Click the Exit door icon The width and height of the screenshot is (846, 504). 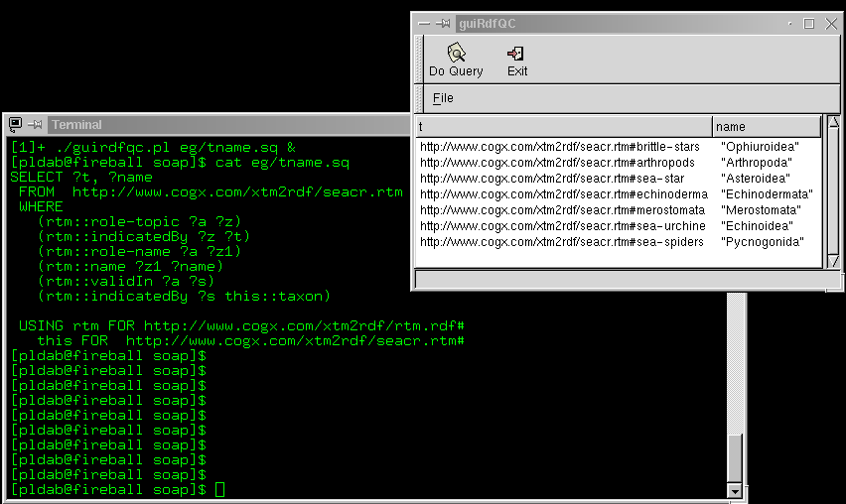pos(516,53)
